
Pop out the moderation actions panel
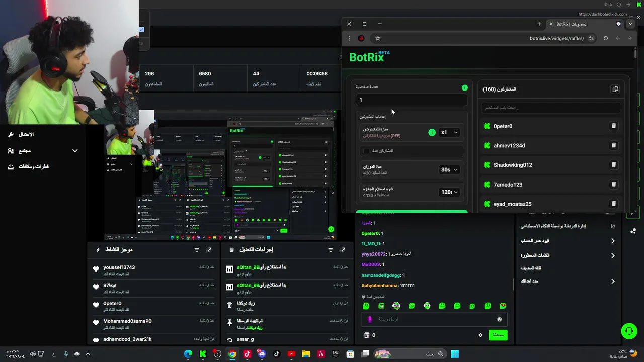(x=343, y=250)
